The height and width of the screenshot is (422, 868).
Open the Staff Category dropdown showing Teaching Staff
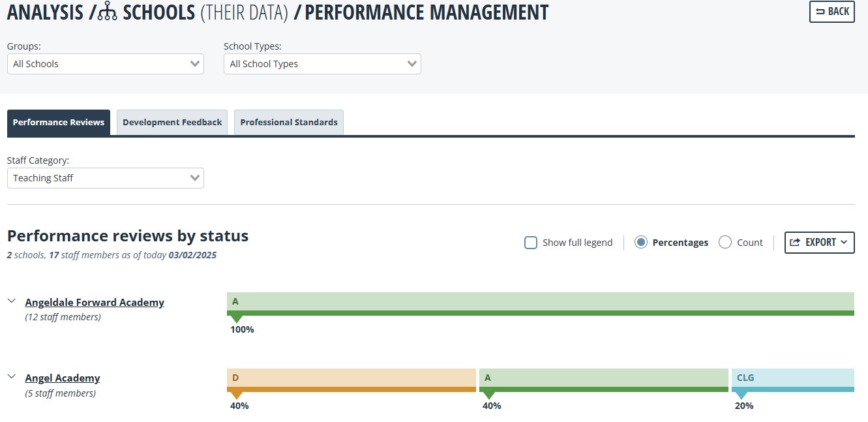[x=106, y=178]
